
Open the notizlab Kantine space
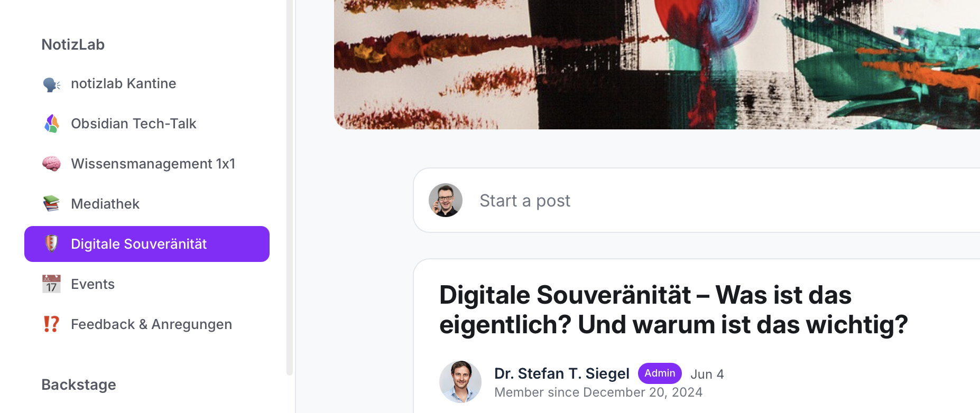(x=147, y=83)
